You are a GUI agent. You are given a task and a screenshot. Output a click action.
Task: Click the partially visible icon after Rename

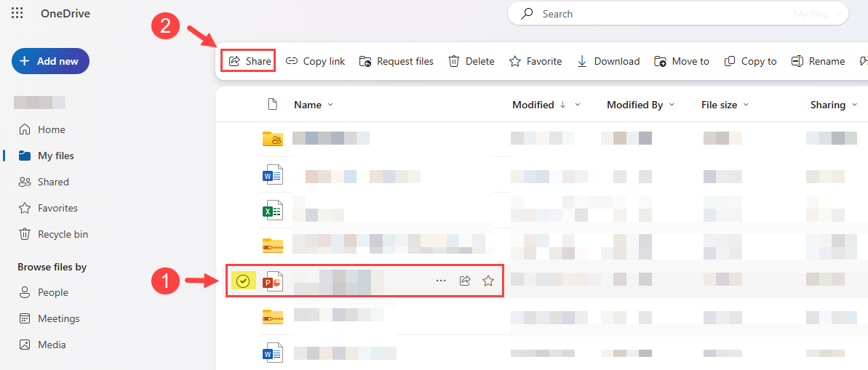coord(863,61)
